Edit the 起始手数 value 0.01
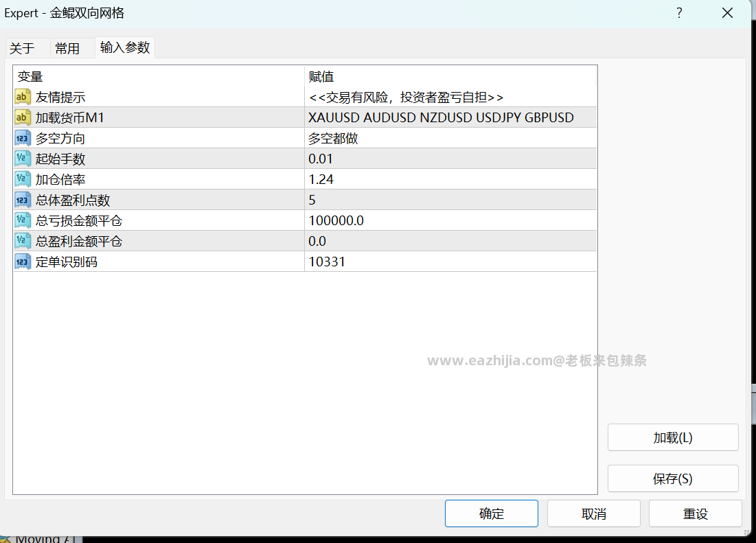Image resolution: width=756 pixels, height=543 pixels. [x=450, y=159]
